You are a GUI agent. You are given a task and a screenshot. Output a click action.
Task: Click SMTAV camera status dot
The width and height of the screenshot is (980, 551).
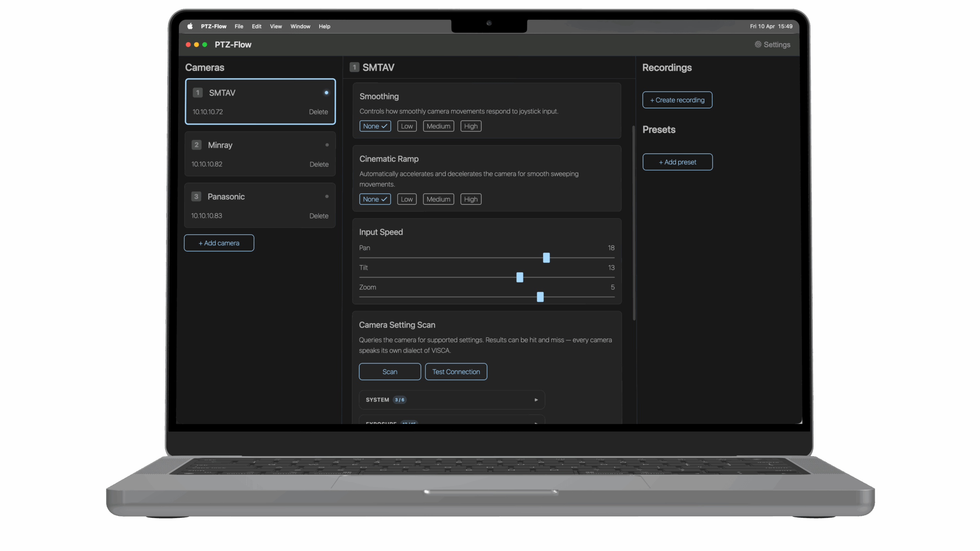click(326, 93)
